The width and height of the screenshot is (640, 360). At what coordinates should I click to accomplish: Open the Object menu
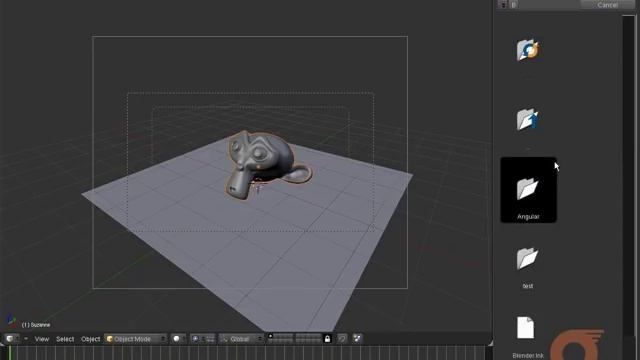click(90, 339)
